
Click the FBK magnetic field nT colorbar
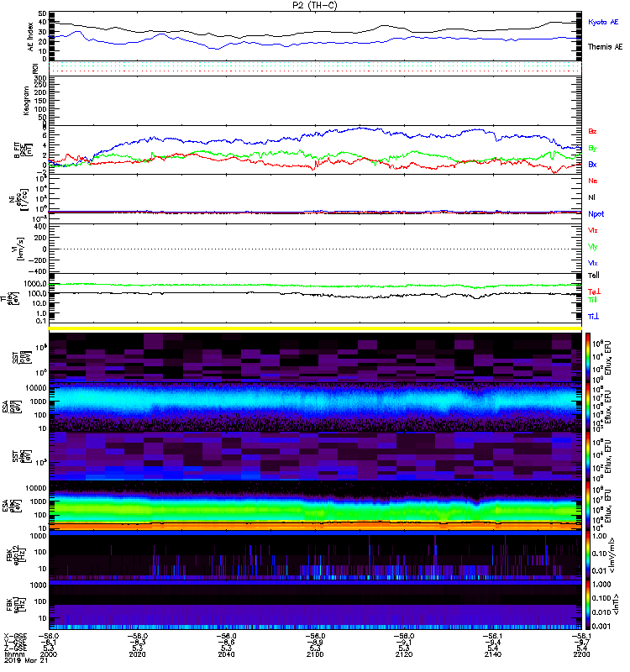587,605
